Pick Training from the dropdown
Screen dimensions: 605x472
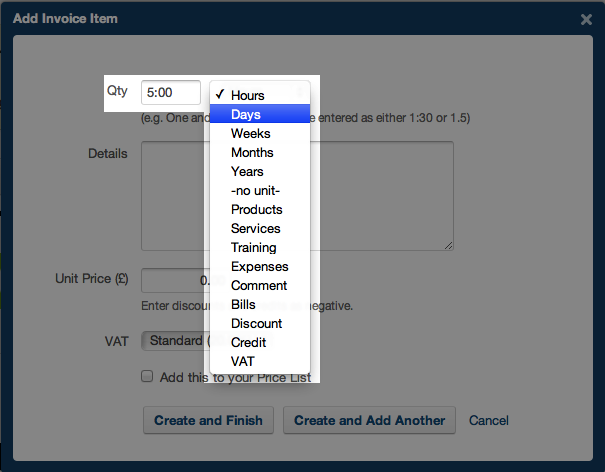tap(253, 248)
